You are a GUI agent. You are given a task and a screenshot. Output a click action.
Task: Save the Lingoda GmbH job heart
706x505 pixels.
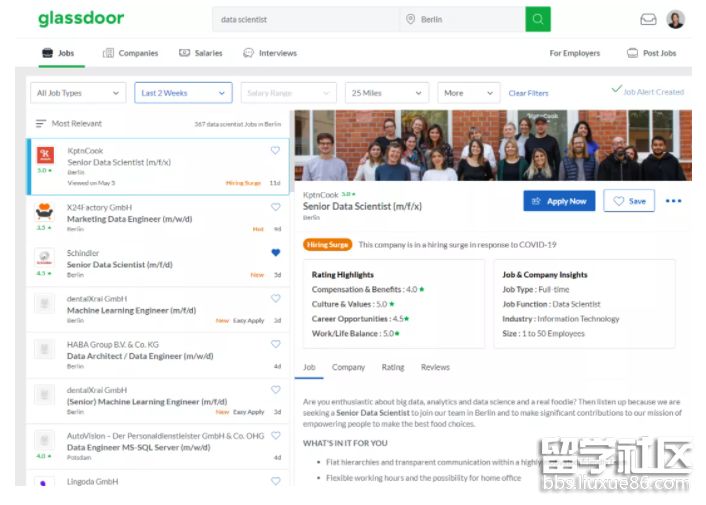coord(276,481)
